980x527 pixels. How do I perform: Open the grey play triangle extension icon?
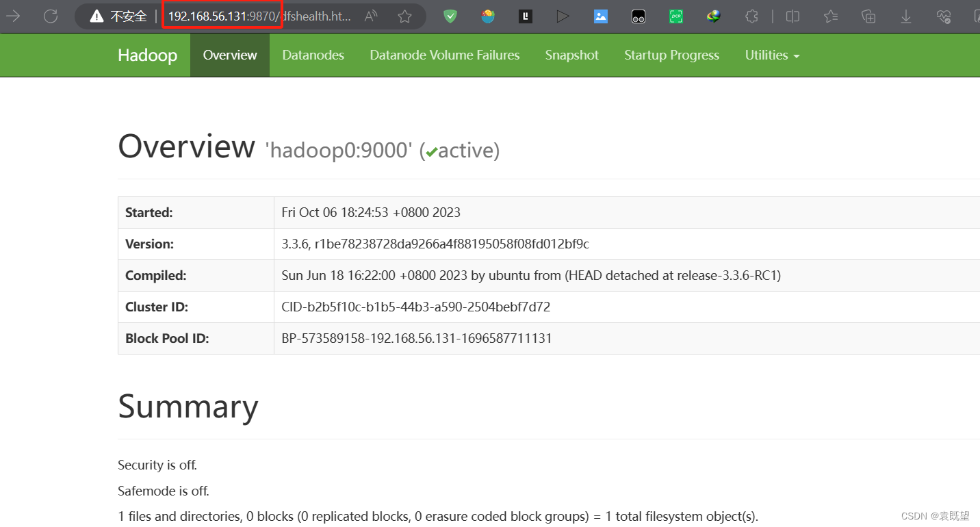click(563, 16)
